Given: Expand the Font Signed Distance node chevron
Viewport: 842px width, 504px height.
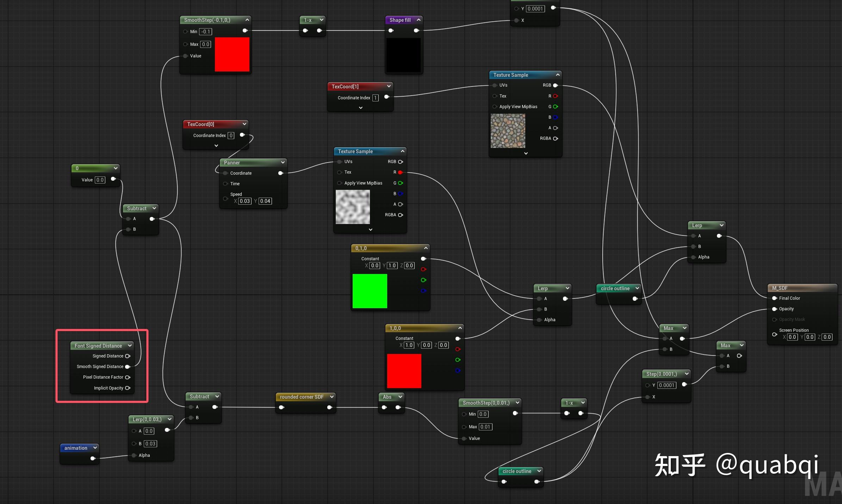Looking at the screenshot, I should pyautogui.click(x=130, y=346).
